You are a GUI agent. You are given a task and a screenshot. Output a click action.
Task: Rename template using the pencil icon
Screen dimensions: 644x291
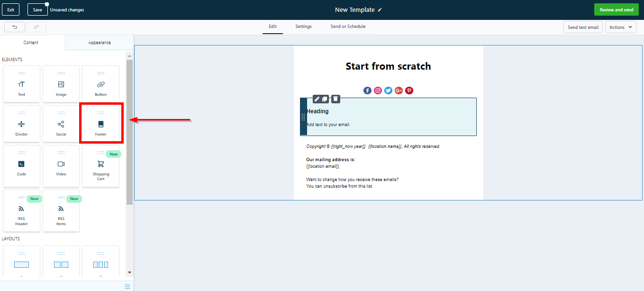pos(380,10)
